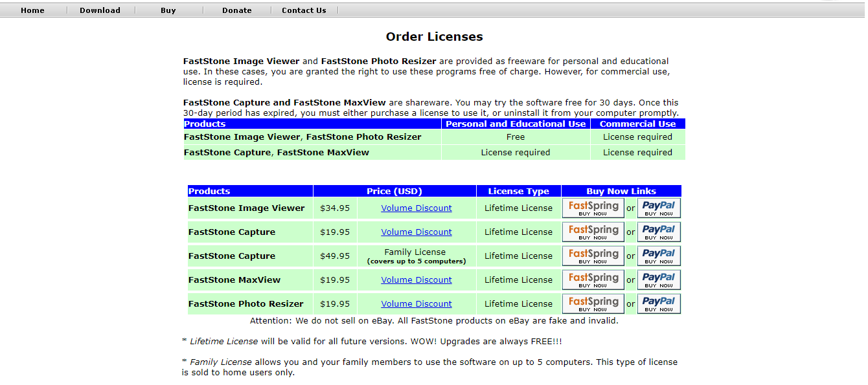Open the Donate page

(236, 10)
